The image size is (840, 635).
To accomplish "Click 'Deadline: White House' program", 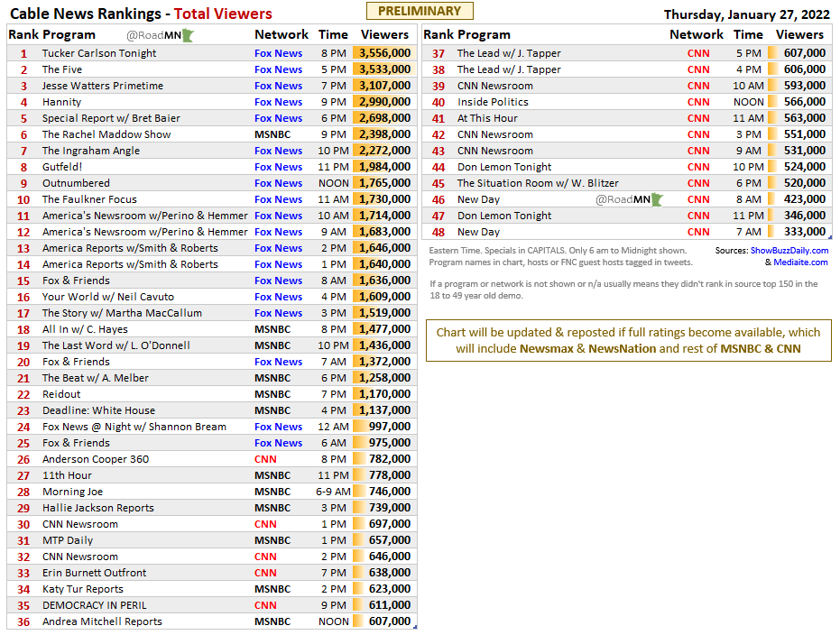I will click(x=98, y=410).
